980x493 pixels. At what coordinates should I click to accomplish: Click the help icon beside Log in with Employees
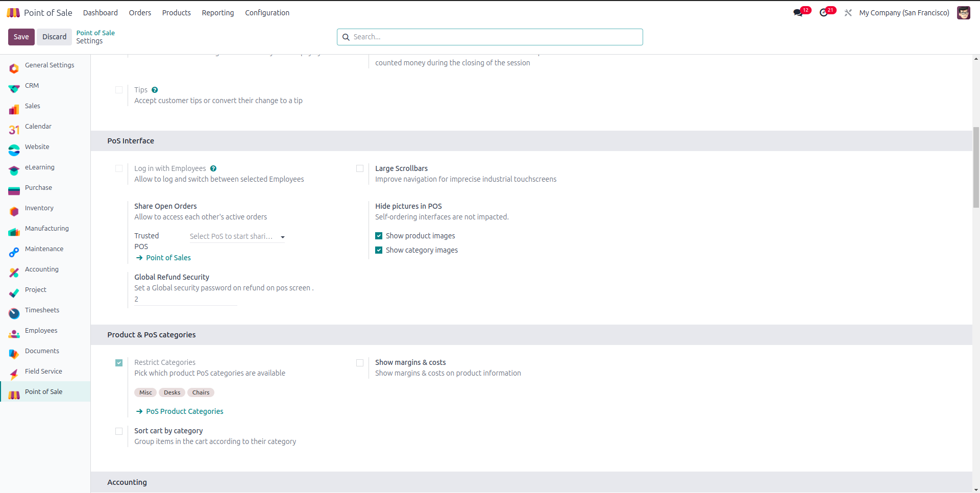coord(213,168)
